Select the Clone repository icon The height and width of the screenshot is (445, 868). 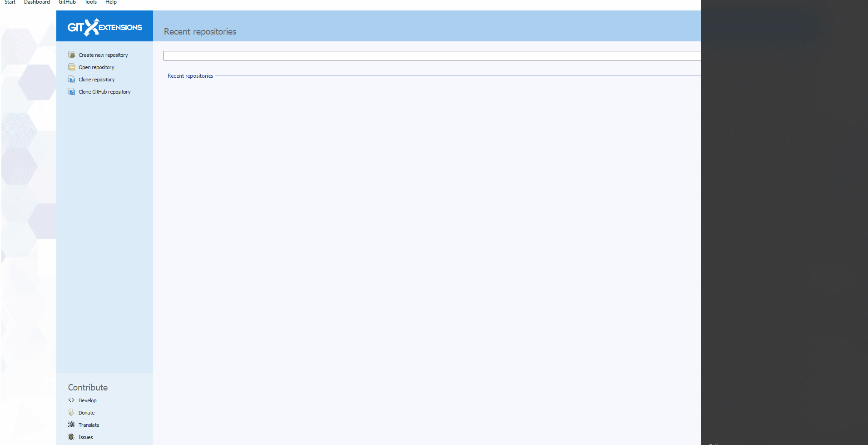(72, 79)
